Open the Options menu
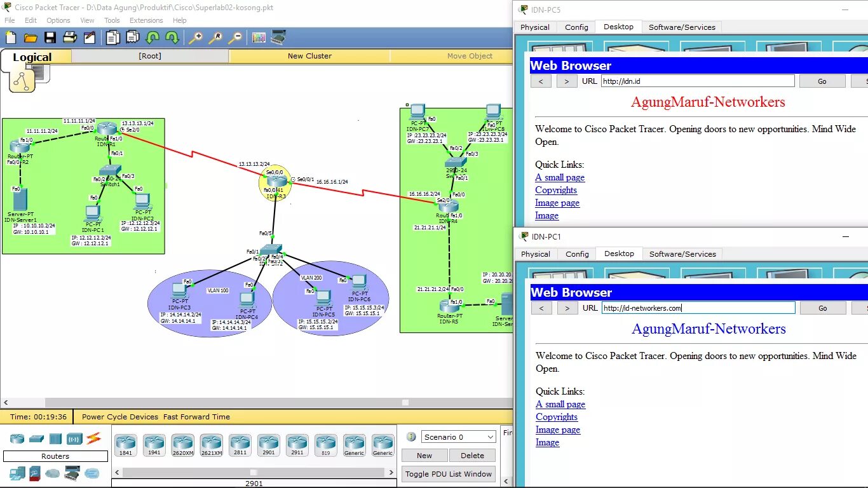Screen dimensions: 868x488 (x=58, y=20)
